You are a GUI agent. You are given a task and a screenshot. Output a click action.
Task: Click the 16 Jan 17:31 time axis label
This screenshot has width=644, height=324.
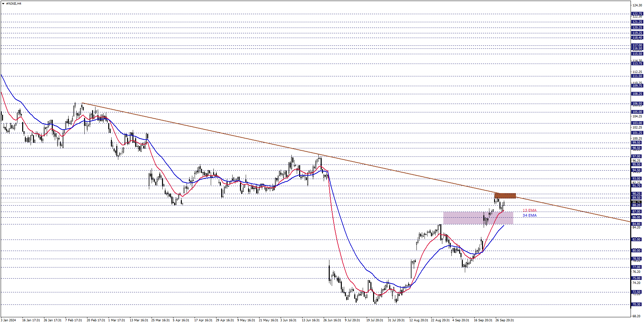coord(31,320)
